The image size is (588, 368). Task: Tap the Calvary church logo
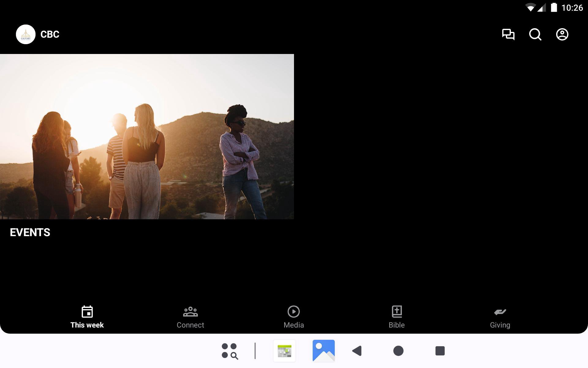coord(26,34)
